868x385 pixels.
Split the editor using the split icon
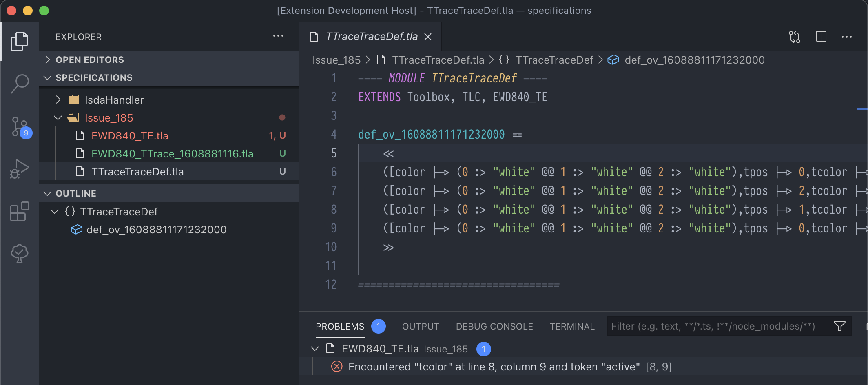821,36
